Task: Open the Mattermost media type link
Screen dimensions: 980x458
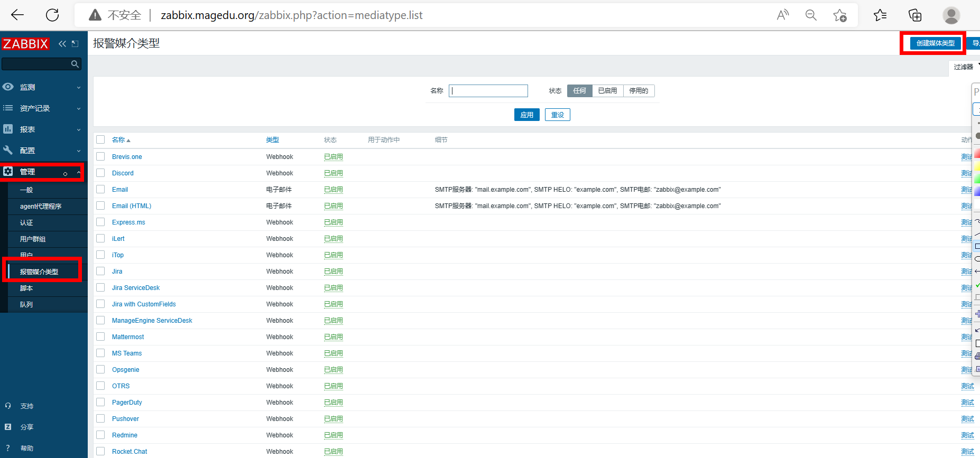Action: coord(128,337)
